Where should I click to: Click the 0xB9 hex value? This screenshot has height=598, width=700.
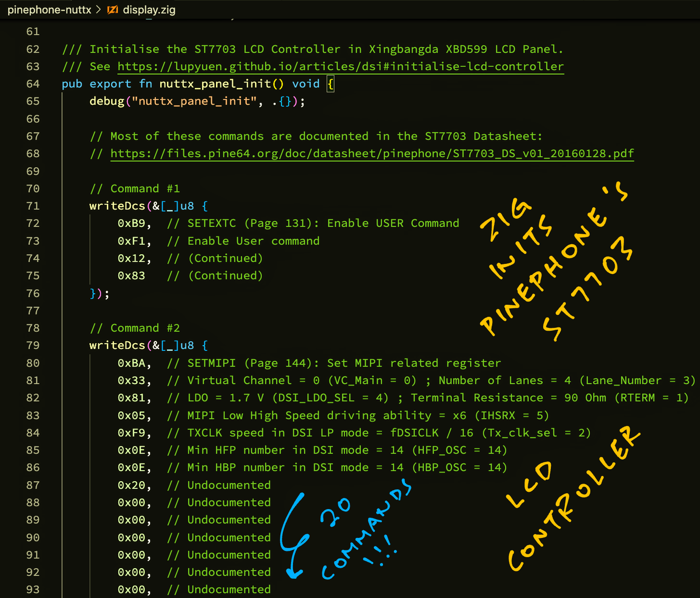tap(132, 223)
